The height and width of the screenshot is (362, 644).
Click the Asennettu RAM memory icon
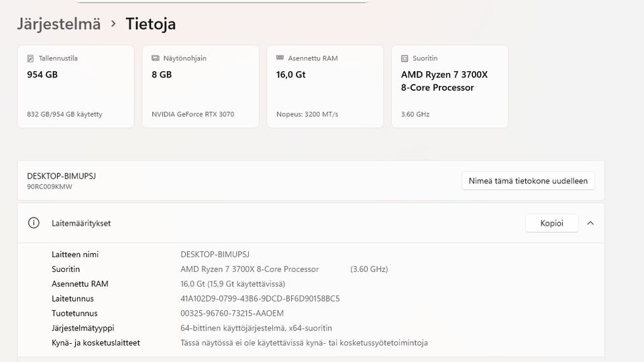coord(280,58)
